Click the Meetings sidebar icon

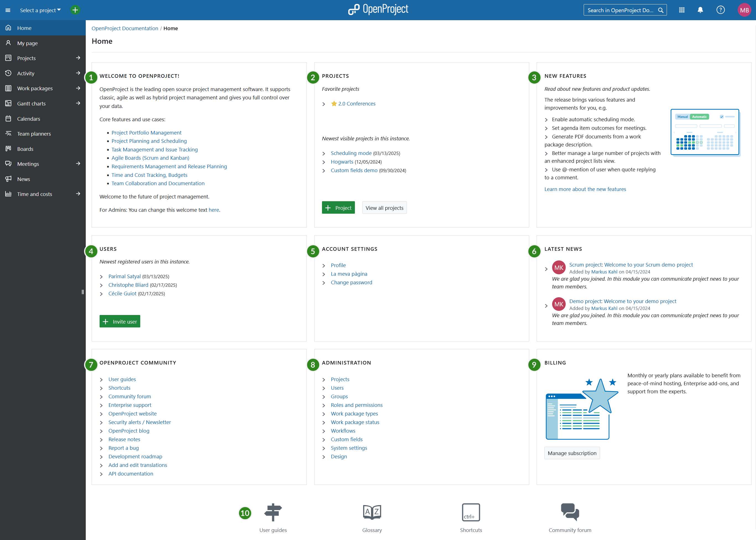pos(8,164)
